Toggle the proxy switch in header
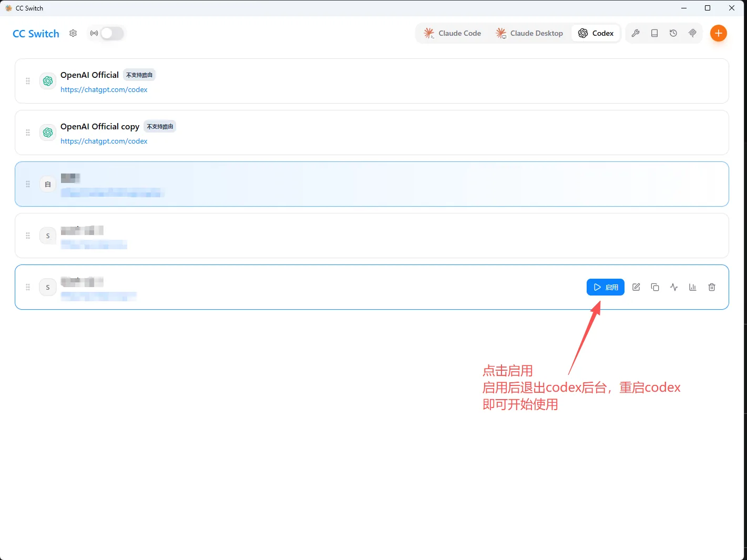This screenshot has width=747, height=560. tap(112, 33)
